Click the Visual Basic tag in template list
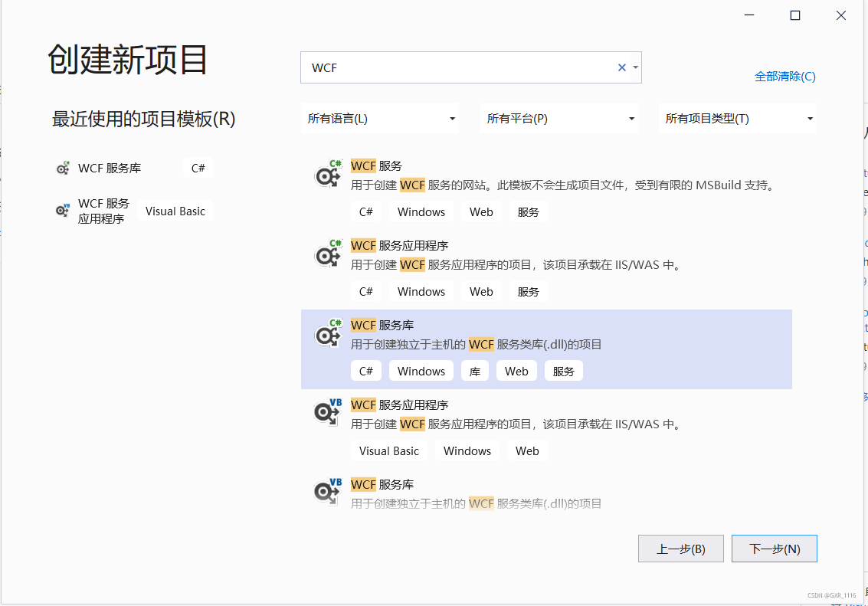868x606 pixels. tap(389, 451)
